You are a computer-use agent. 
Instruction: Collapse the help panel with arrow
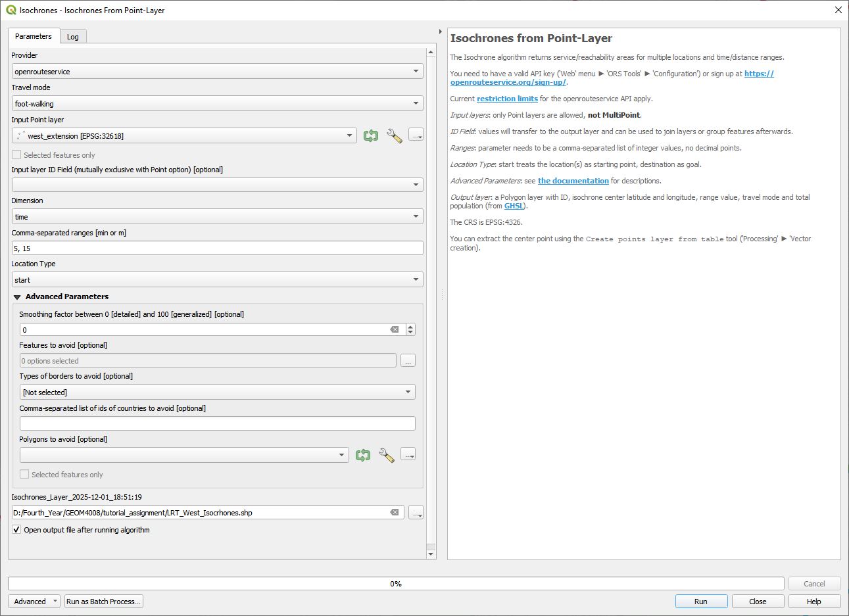point(440,32)
